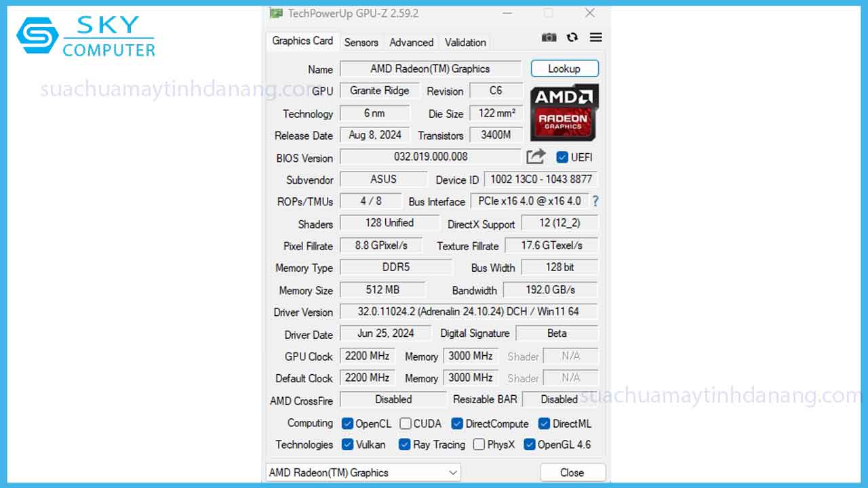Click the Sky Computer logo
This screenshot has width=868, height=488.
pyautogui.click(x=86, y=38)
